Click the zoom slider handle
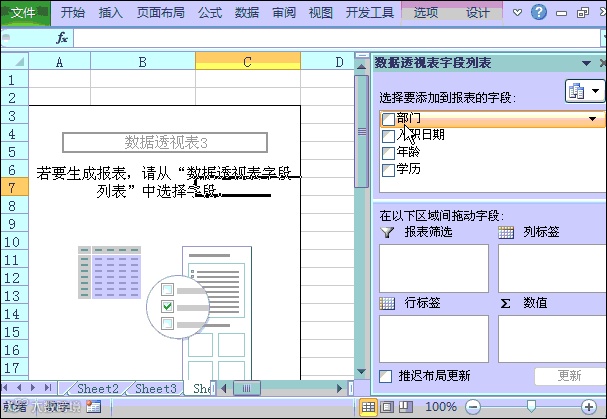 [x=531, y=406]
